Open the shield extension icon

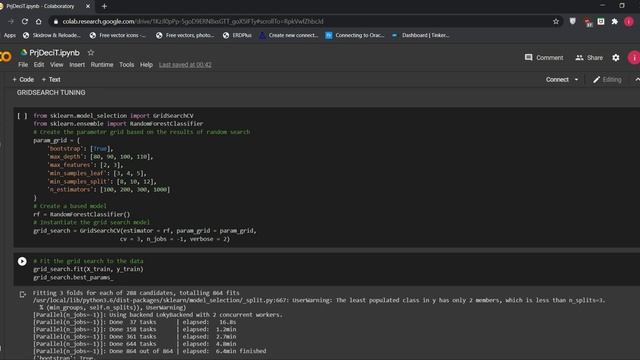(x=573, y=21)
